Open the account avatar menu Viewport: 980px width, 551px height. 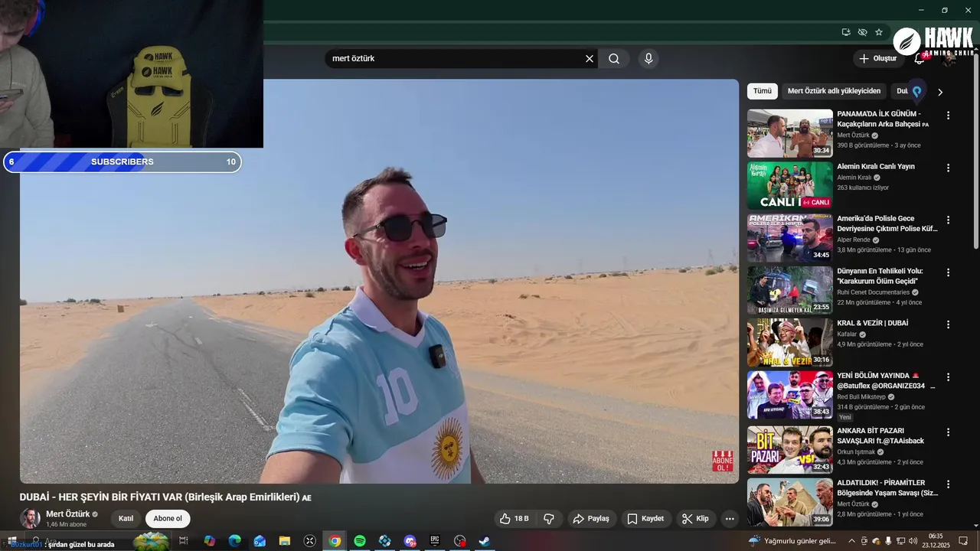950,59
